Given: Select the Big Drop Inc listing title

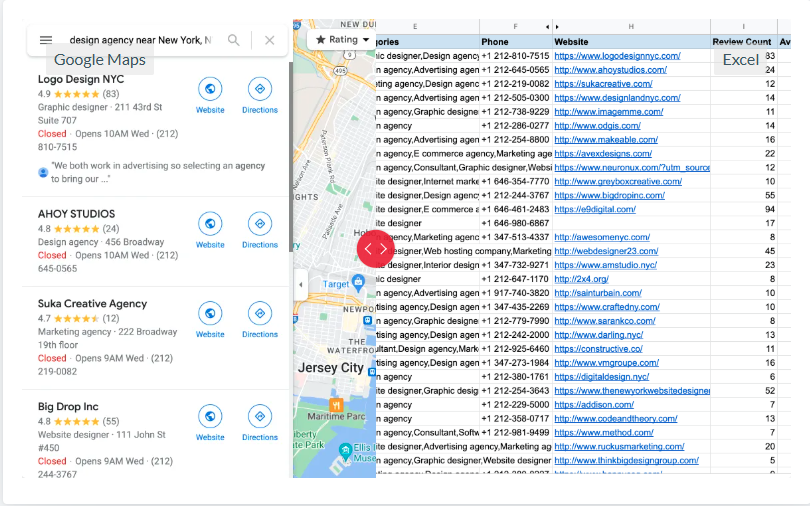Looking at the screenshot, I should (x=68, y=407).
